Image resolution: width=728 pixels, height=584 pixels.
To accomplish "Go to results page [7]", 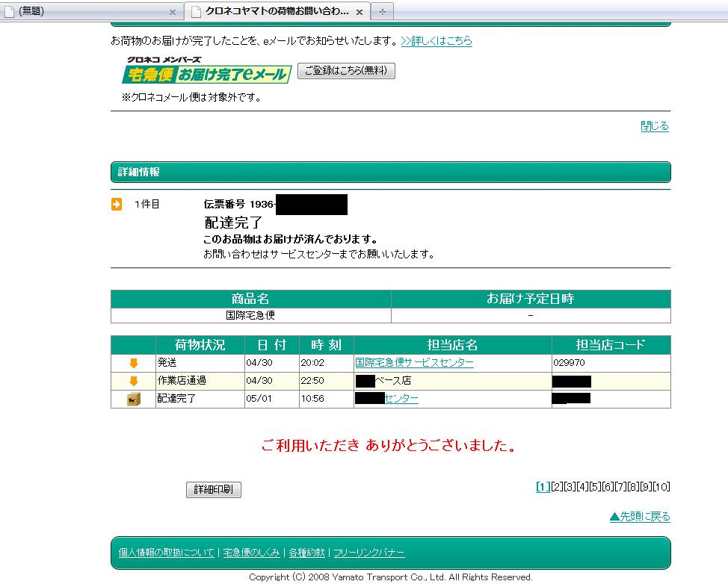I will tap(621, 487).
